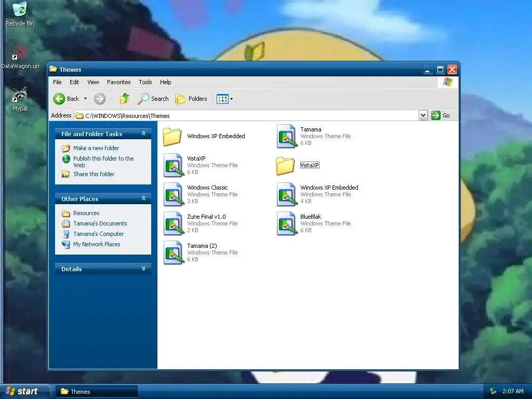This screenshot has width=532, height=399.
Task: Open the Recycle Bin desktop icon
Action: coord(20,14)
